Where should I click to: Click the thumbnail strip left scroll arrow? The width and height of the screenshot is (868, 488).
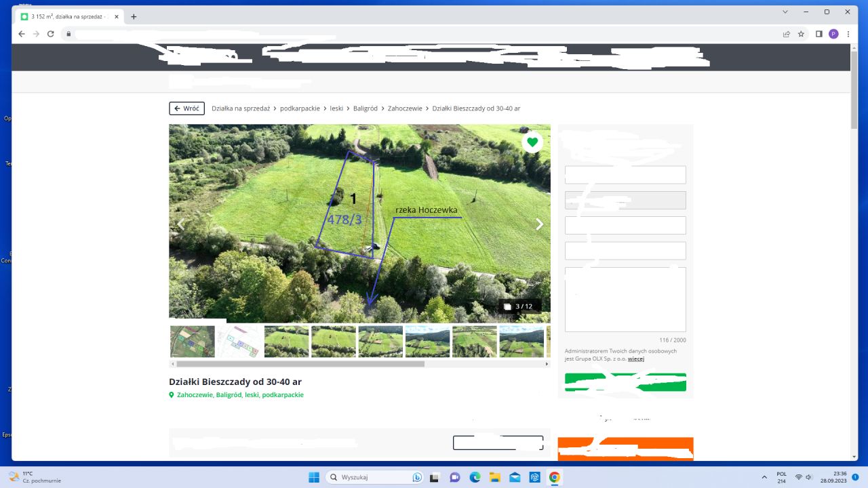tap(172, 364)
